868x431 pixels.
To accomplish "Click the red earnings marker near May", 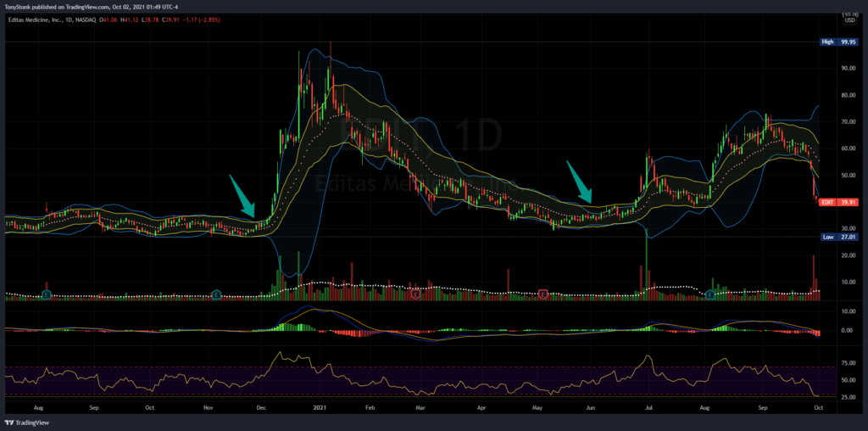I will (543, 294).
